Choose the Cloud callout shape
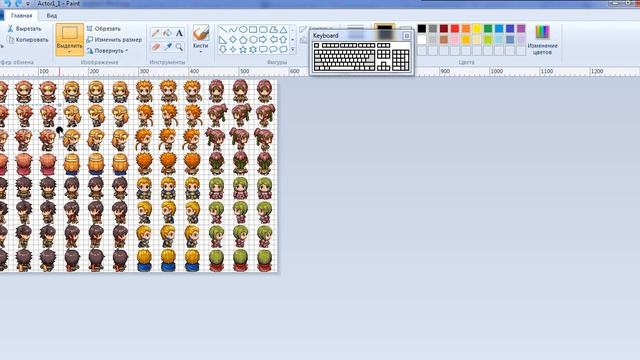This screenshot has height=360, width=640. (x=283, y=49)
